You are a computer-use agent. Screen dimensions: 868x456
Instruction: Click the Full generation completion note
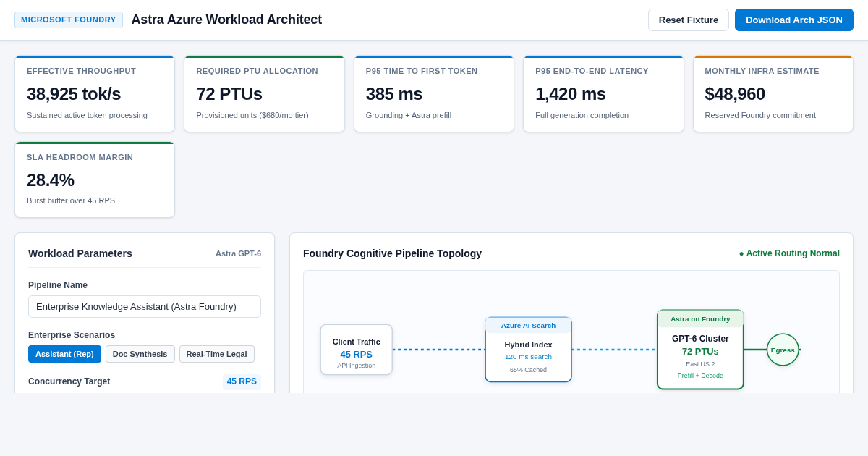coord(582,115)
